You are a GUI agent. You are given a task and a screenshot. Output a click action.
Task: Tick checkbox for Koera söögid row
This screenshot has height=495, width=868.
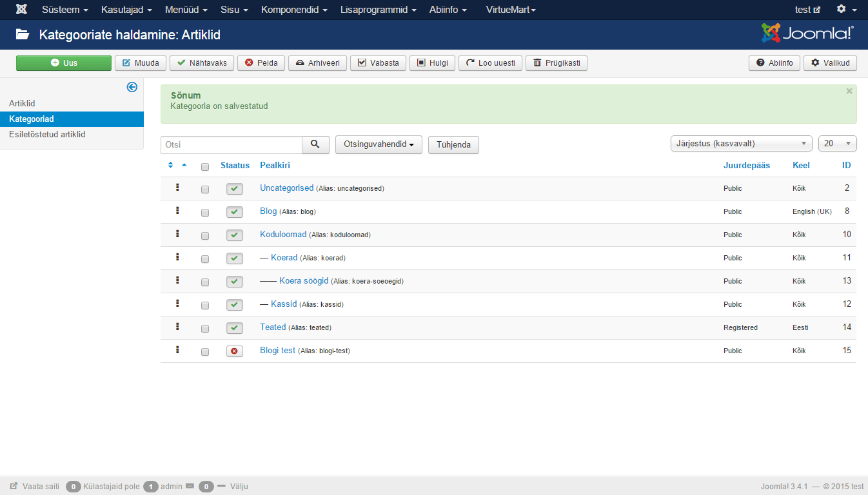coord(205,282)
